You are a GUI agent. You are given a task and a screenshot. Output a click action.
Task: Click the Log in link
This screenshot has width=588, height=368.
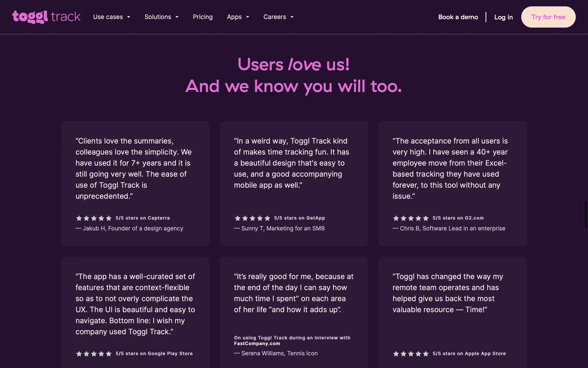503,17
